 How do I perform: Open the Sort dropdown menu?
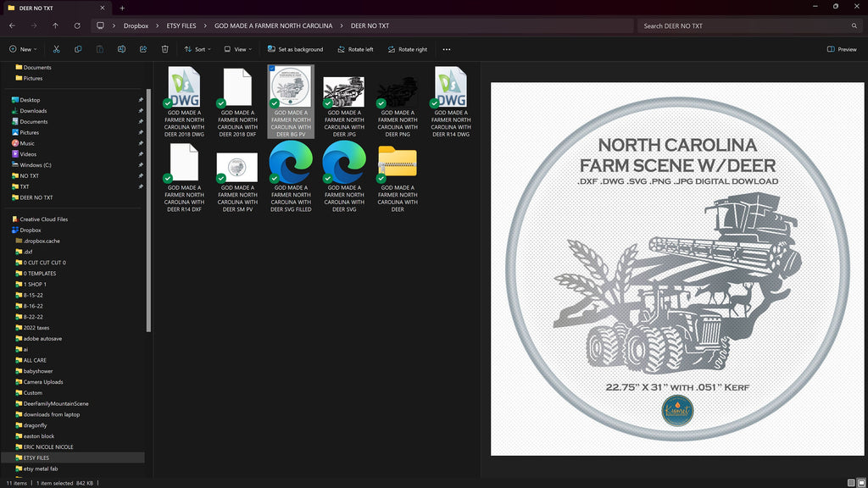(x=198, y=49)
